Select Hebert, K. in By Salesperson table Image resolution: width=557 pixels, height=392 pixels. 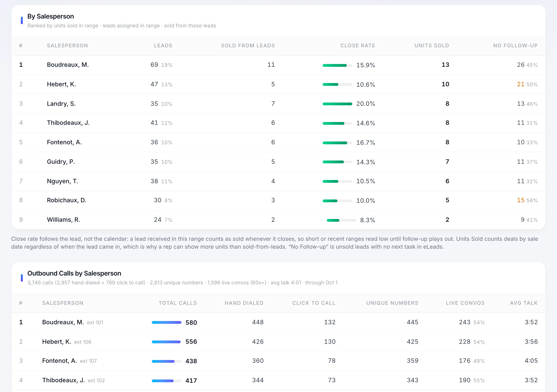[x=61, y=84]
